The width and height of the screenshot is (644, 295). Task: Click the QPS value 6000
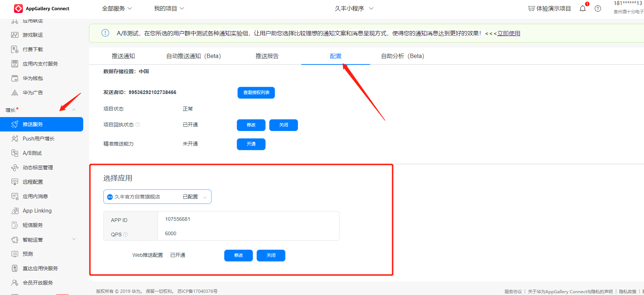[171, 233]
